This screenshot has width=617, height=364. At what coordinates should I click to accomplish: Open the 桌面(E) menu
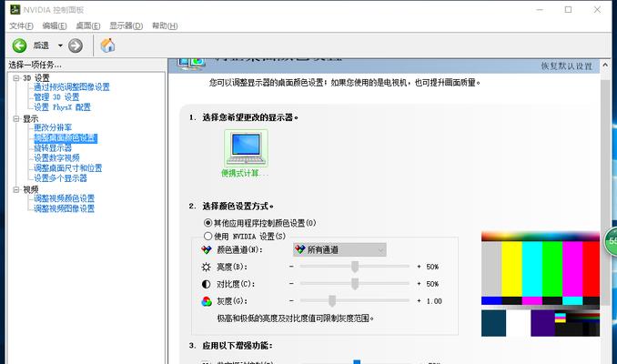(x=88, y=26)
